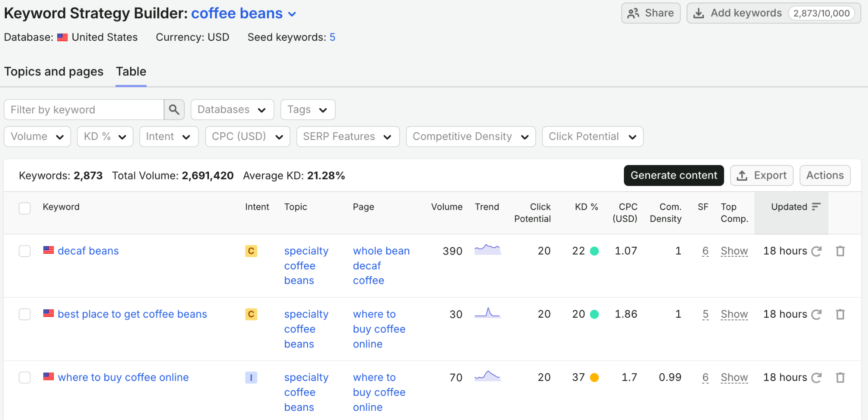Delete the best place to get coffee beans row
Screen dimensions: 868x420
coord(840,314)
